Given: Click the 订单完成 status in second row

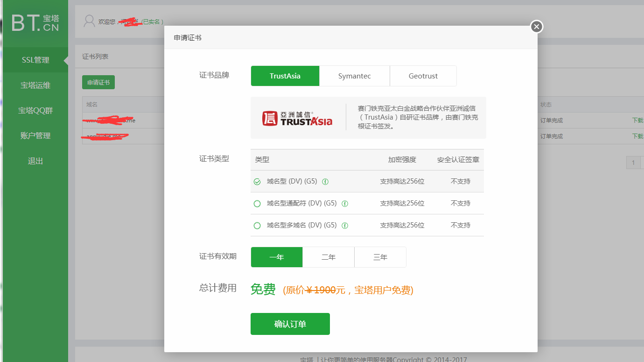Looking at the screenshot, I should [552, 136].
